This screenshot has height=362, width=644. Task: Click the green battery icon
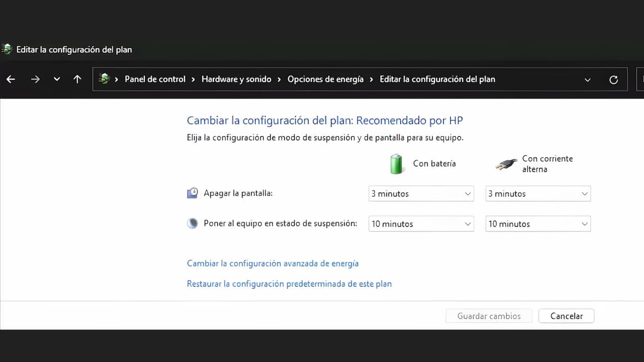tap(397, 164)
